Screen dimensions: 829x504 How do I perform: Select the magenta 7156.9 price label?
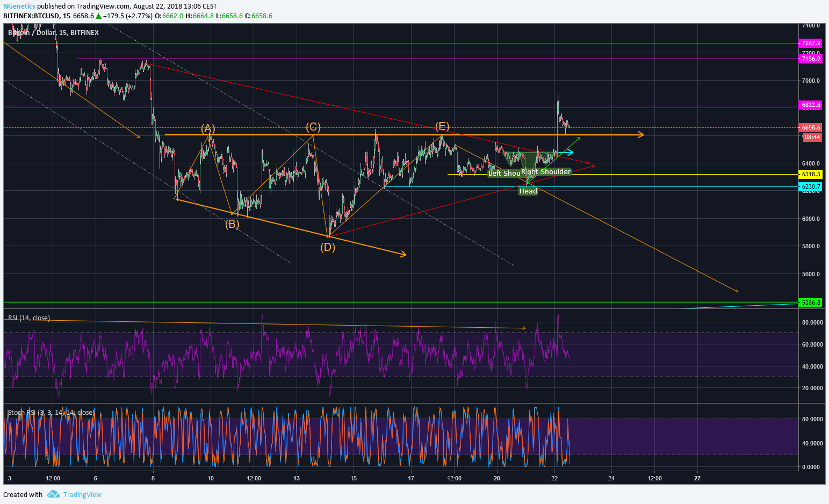tap(811, 59)
